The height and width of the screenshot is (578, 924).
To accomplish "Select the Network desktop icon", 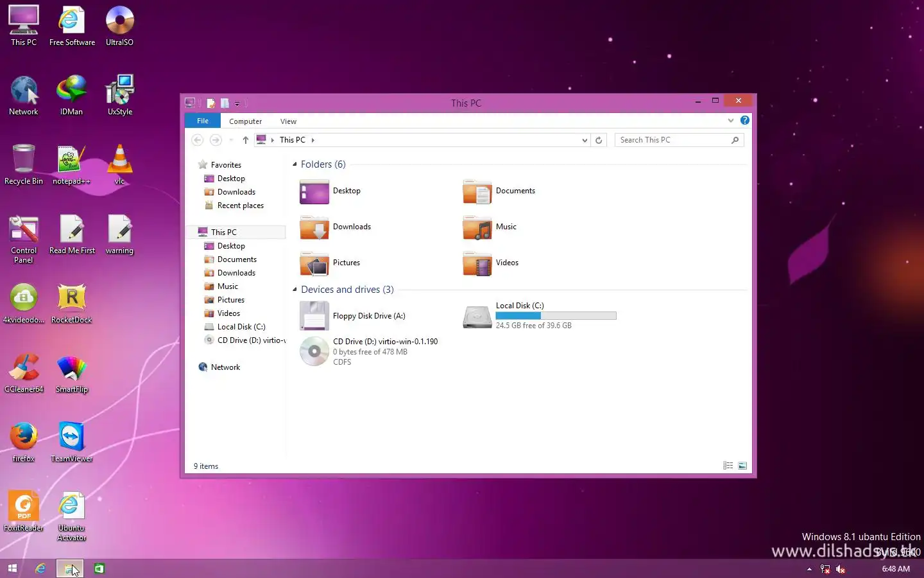I will (x=24, y=95).
